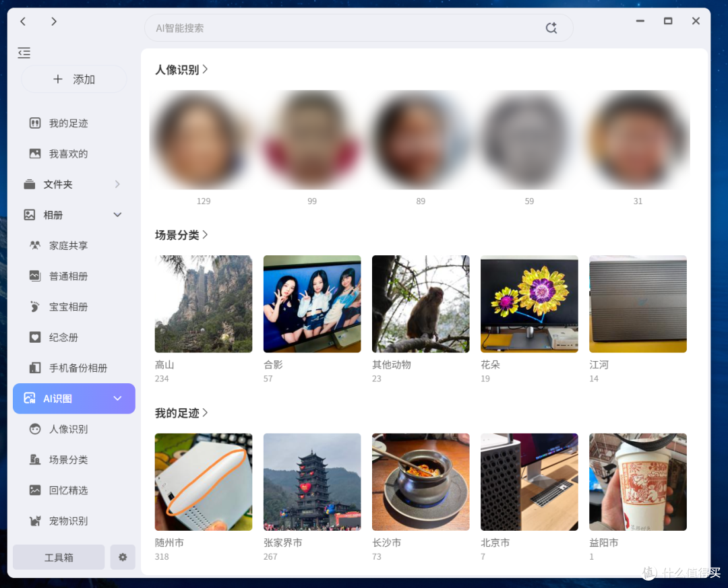The height and width of the screenshot is (588, 728).
Task: Click the 张家界市 label text
Action: coord(282,542)
